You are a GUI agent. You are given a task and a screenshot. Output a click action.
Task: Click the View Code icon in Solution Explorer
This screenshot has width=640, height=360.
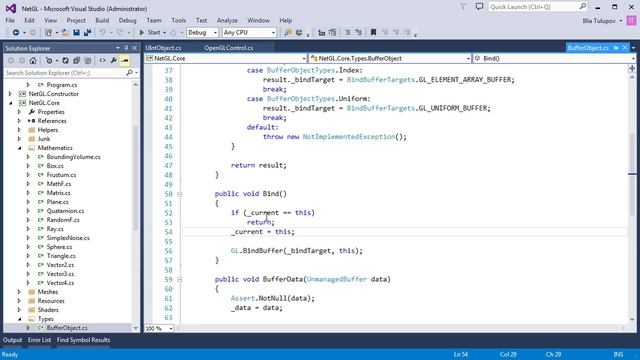coord(102,60)
